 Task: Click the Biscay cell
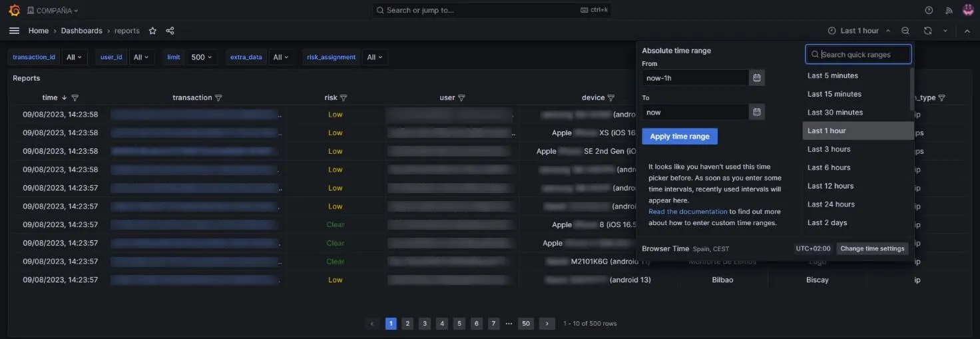pyautogui.click(x=818, y=280)
